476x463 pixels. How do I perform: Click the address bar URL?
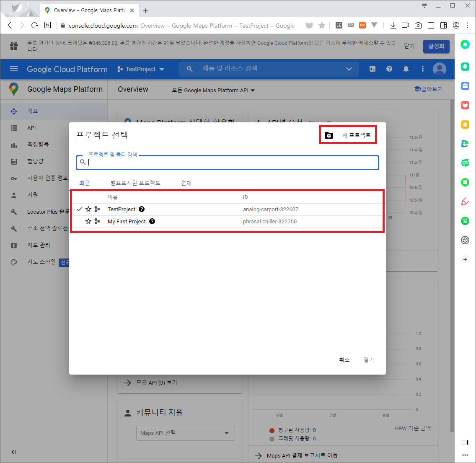[103, 26]
